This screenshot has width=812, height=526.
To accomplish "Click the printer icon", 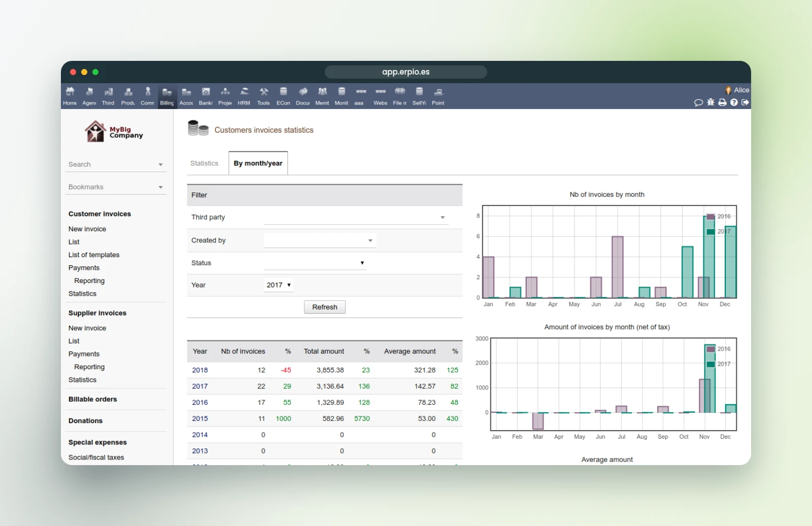I will tap(722, 102).
